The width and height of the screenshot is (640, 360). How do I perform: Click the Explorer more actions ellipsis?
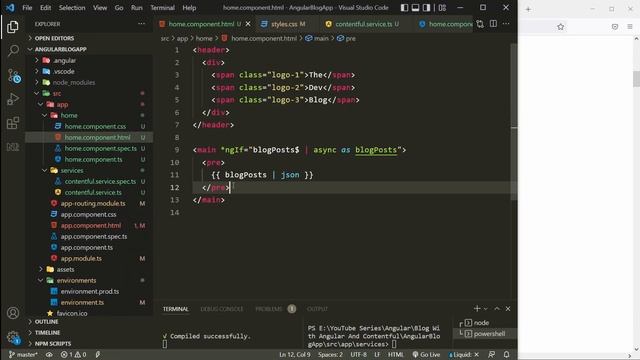click(141, 24)
